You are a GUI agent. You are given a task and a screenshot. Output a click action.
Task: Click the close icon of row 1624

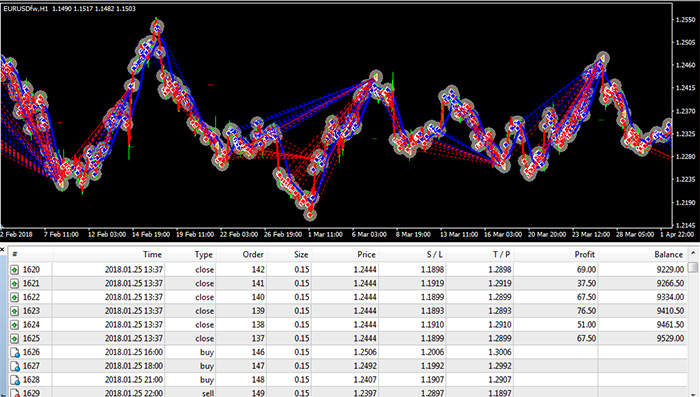[x=15, y=325]
